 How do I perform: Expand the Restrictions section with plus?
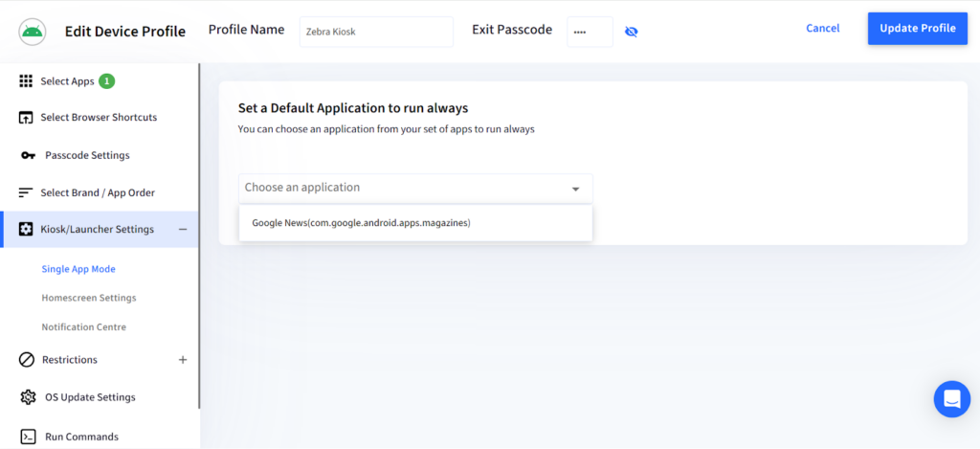pos(182,360)
